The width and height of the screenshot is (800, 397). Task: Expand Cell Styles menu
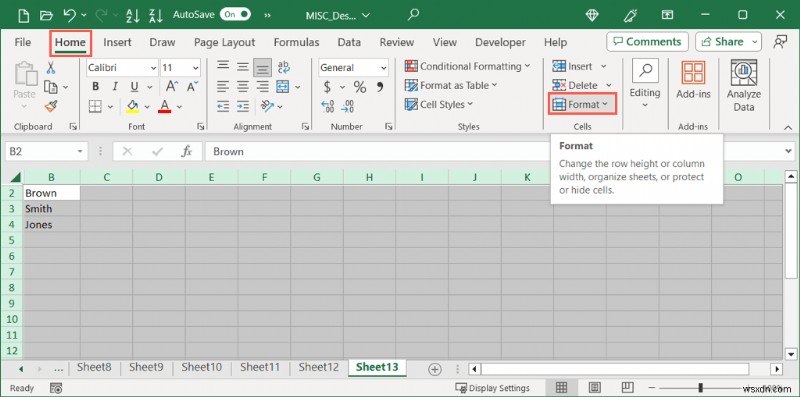click(x=439, y=105)
